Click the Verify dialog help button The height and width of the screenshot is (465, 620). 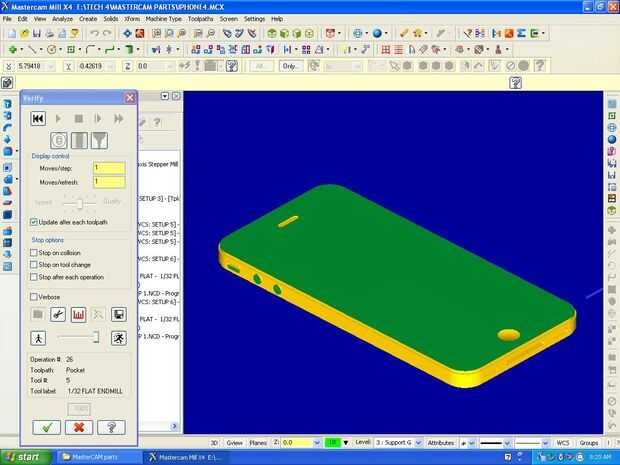tap(111, 427)
